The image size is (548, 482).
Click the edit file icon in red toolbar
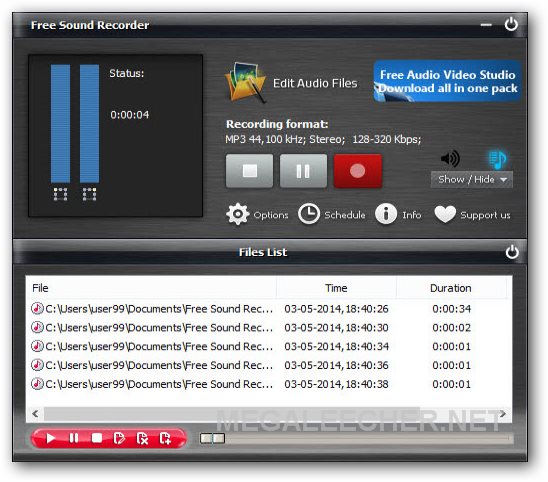(119, 438)
